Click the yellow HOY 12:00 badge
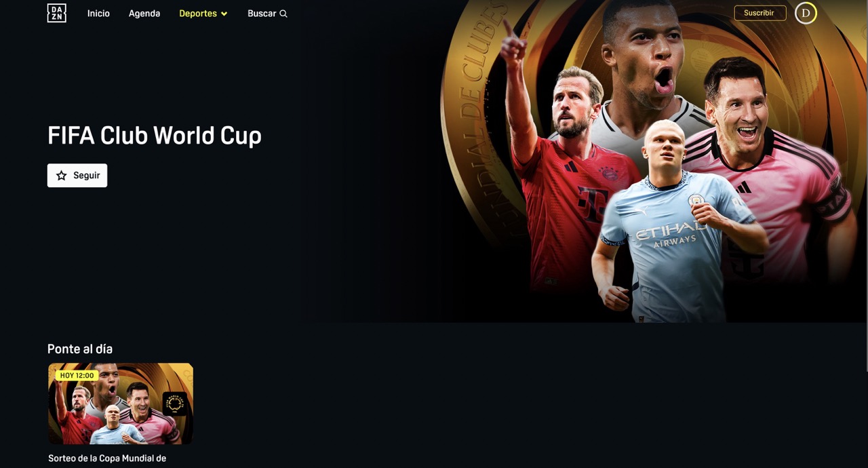Screen dimensions: 868x468 point(77,375)
